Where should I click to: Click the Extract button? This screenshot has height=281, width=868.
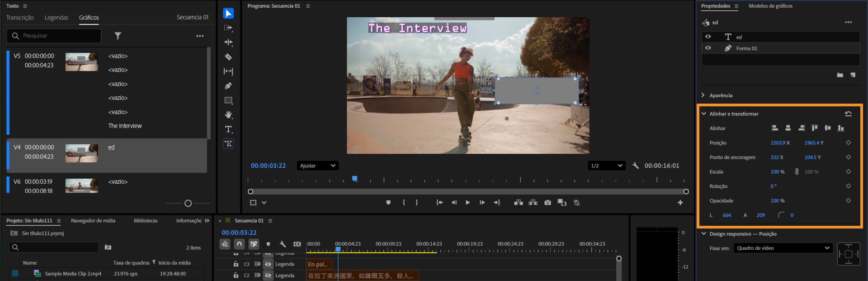coord(533,203)
